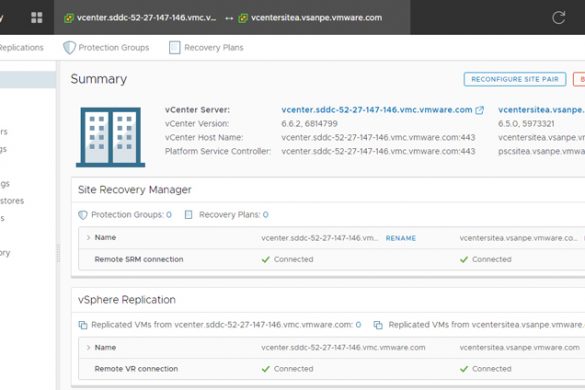This screenshot has height=390, width=585.
Task: Click the red outlined button next to Reconfigure
Action: point(579,79)
